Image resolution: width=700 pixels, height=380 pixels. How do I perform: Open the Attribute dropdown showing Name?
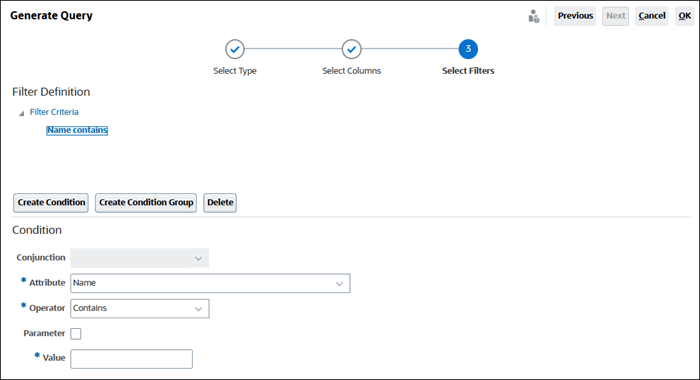coord(210,284)
